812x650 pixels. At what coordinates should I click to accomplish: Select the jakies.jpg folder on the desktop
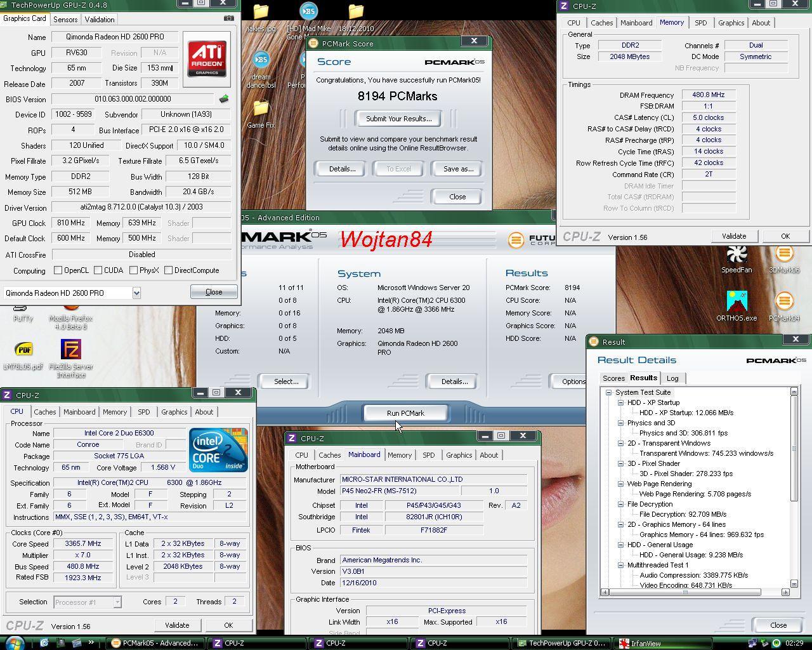pyautogui.click(x=261, y=18)
